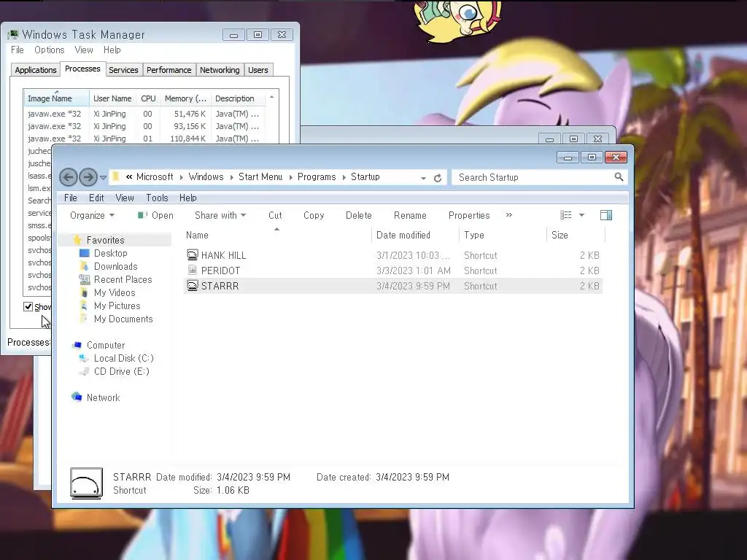Image resolution: width=747 pixels, height=560 pixels.
Task: Switch to Task Manager Services tab
Action: pos(123,70)
